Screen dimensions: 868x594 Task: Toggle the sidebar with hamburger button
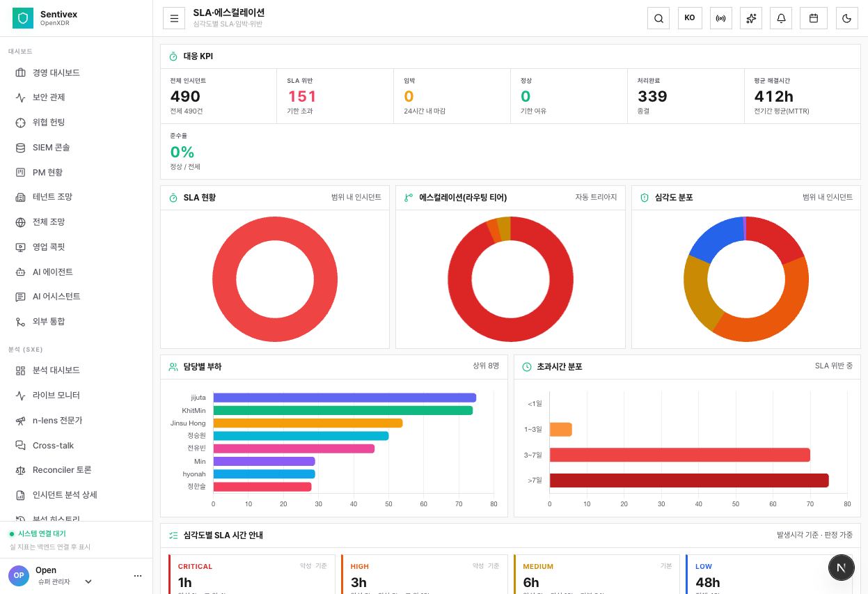point(174,18)
